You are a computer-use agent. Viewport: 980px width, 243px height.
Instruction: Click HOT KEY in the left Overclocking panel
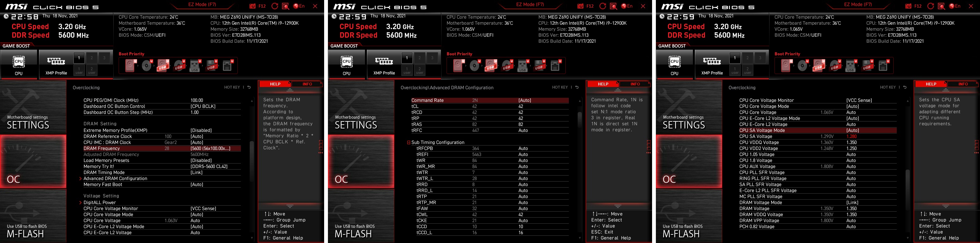coord(232,87)
